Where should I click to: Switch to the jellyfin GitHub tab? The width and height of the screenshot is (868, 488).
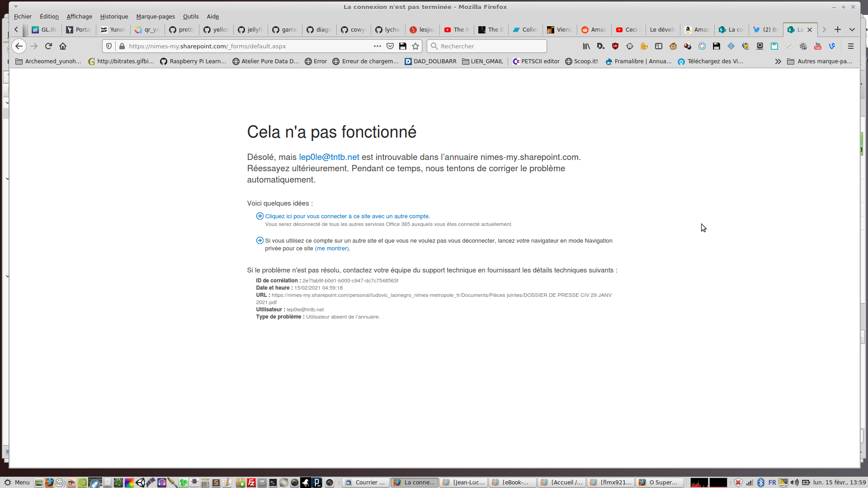point(250,29)
